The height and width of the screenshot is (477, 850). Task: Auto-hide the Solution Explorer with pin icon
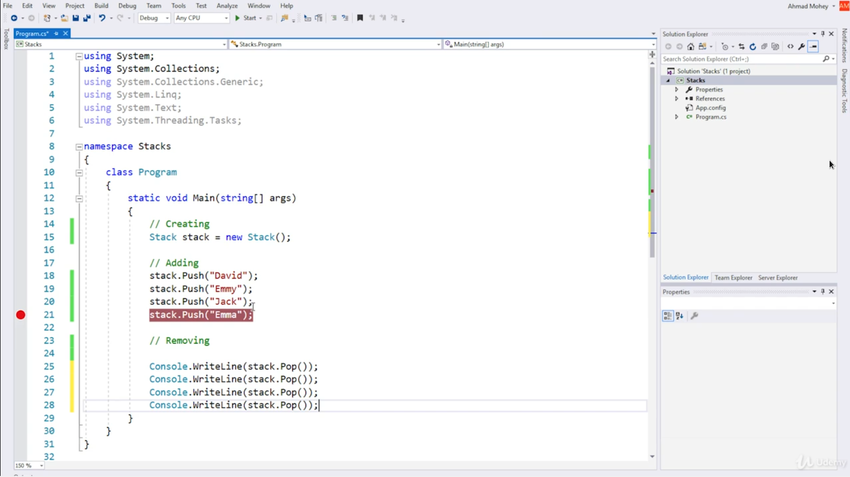[823, 34]
